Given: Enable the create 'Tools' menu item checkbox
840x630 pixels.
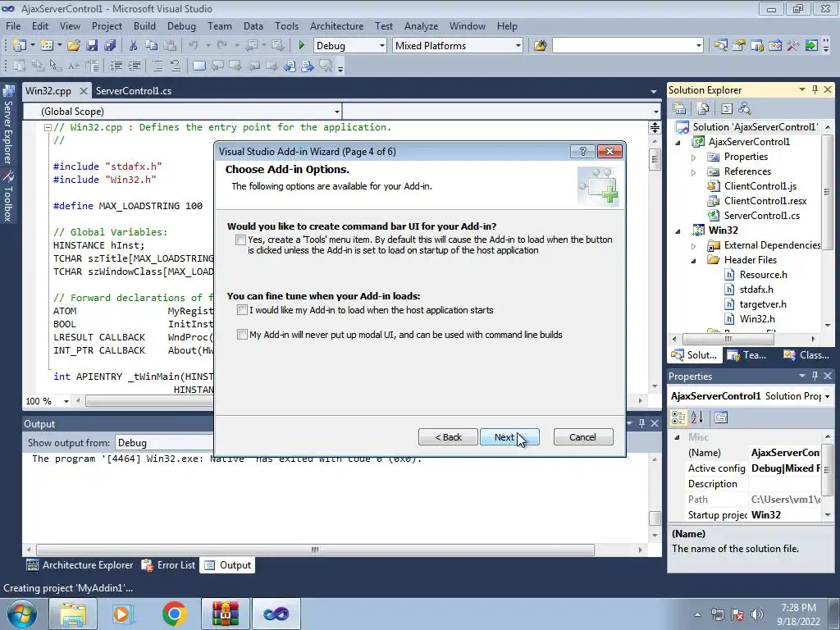Looking at the screenshot, I should pos(241,240).
